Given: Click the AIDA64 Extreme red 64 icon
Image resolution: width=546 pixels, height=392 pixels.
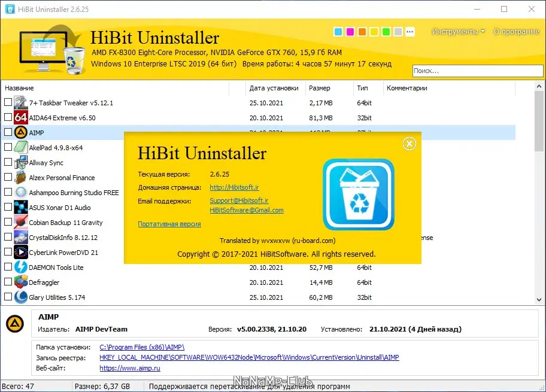Looking at the screenshot, I should pos(20,118).
